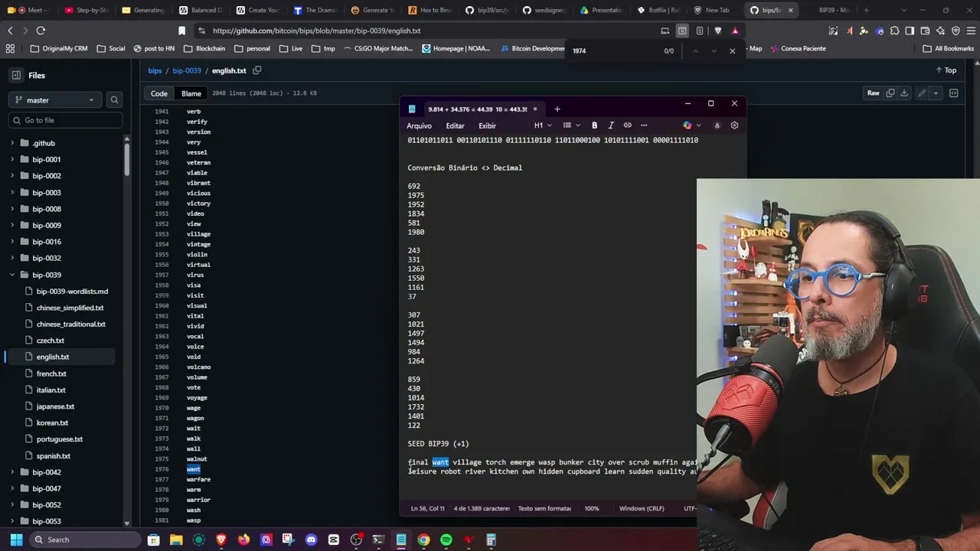Image resolution: width=980 pixels, height=551 pixels.
Task: Switch to the seedsigner browser tab
Action: tap(544, 10)
